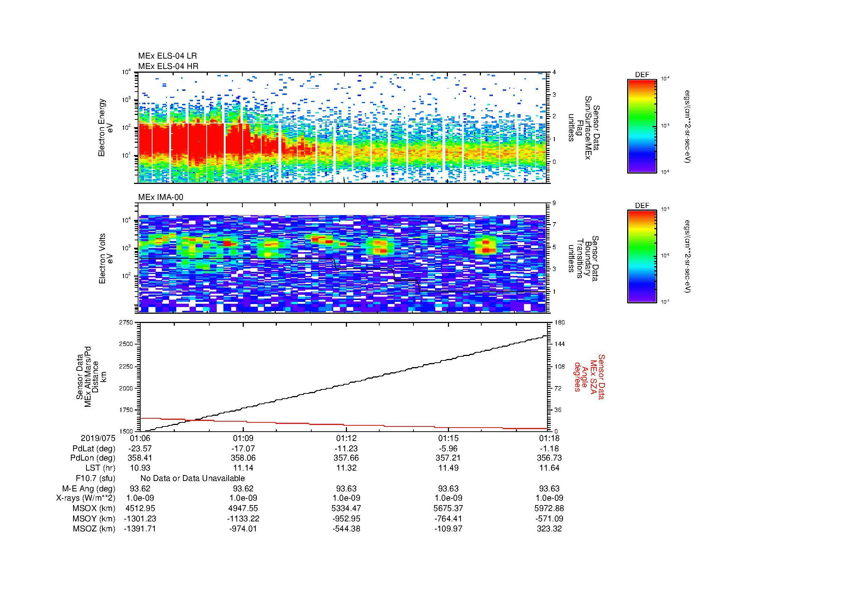Select the PdLat (deg) row label
This screenshot has height=613, width=868.
point(94,449)
